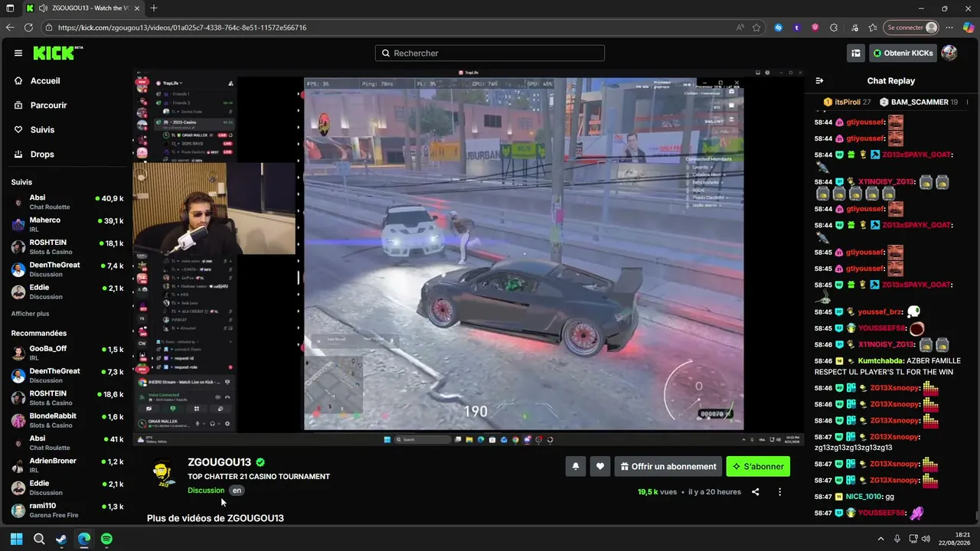
Task: Click the Discussion category link
Action: pos(206,491)
